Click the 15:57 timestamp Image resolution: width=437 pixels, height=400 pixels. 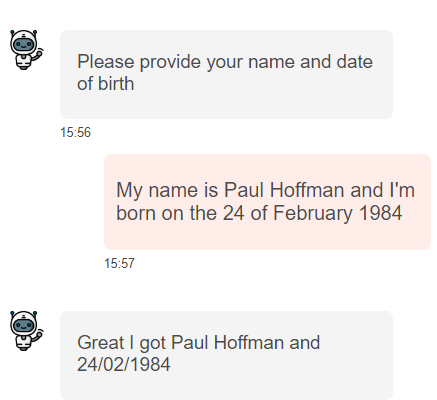[119, 263]
